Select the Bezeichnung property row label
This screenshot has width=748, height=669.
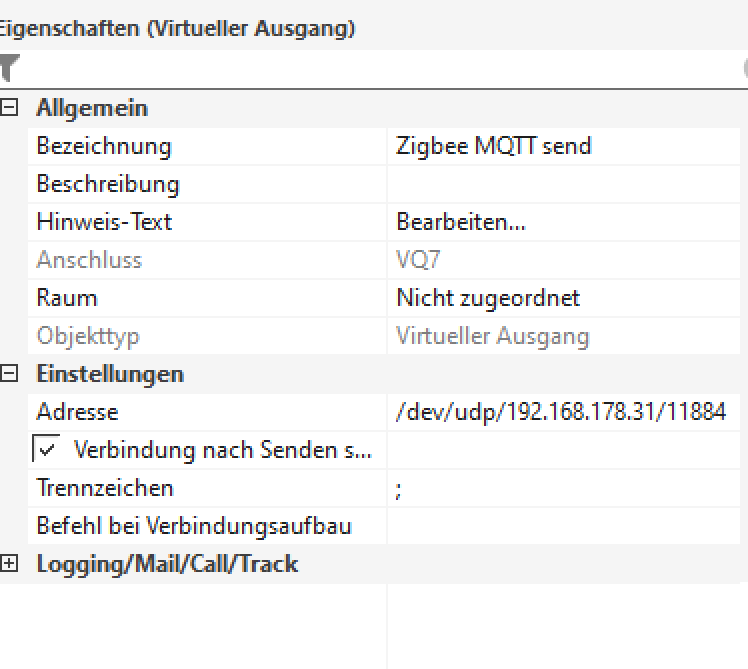tap(104, 146)
